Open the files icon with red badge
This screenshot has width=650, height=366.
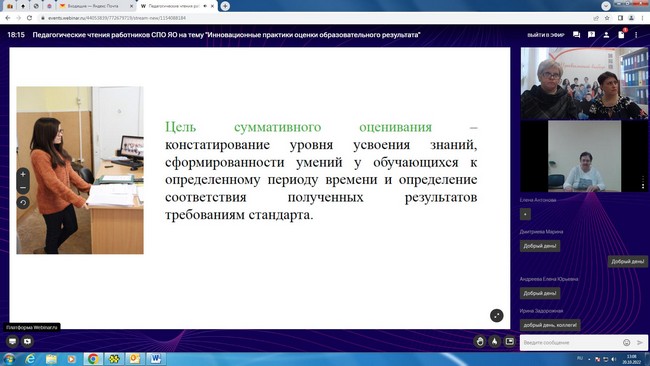point(621,34)
